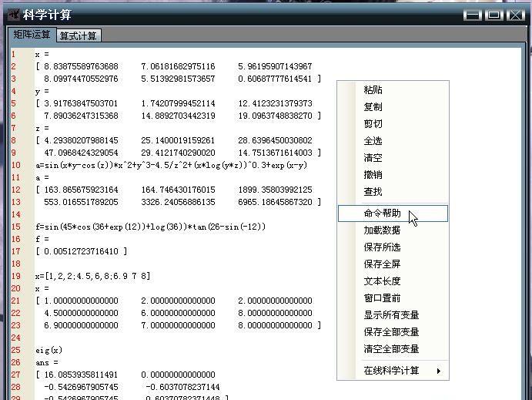Open 查找 search option
Screen dimensions: 532x400
[373, 192]
